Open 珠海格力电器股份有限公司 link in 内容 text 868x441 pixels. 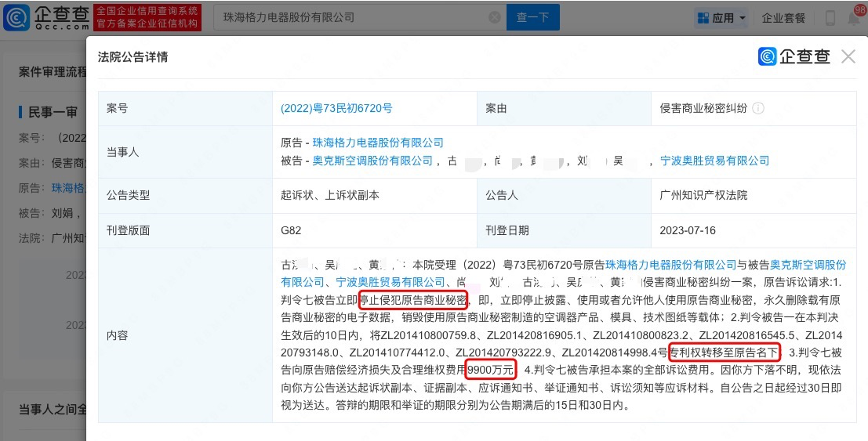pos(671,265)
